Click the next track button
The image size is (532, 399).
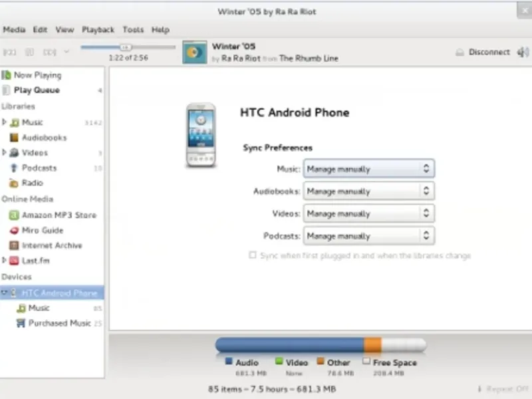[x=49, y=53]
